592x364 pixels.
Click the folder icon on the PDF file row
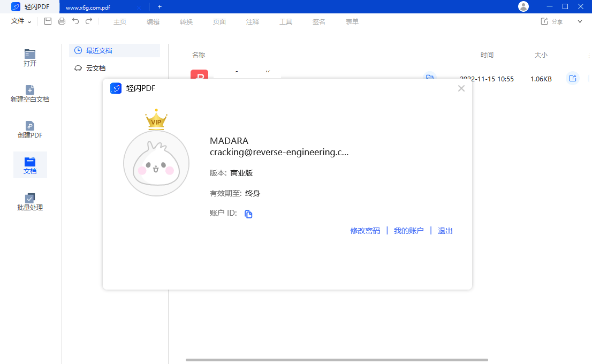(430, 78)
